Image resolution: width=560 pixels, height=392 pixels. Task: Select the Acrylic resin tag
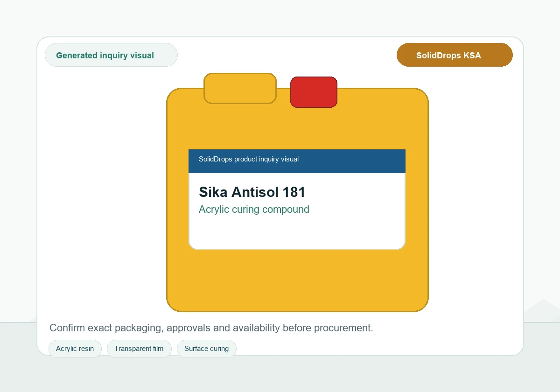tap(75, 349)
